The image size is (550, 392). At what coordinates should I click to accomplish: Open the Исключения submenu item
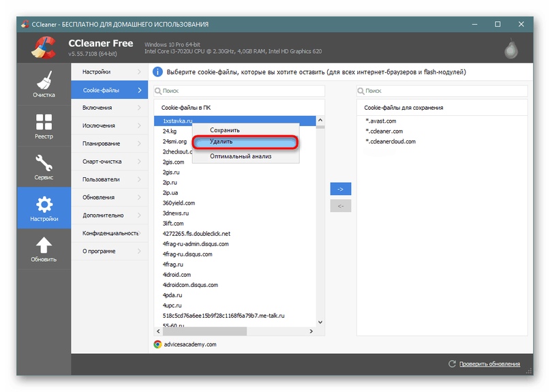click(110, 125)
